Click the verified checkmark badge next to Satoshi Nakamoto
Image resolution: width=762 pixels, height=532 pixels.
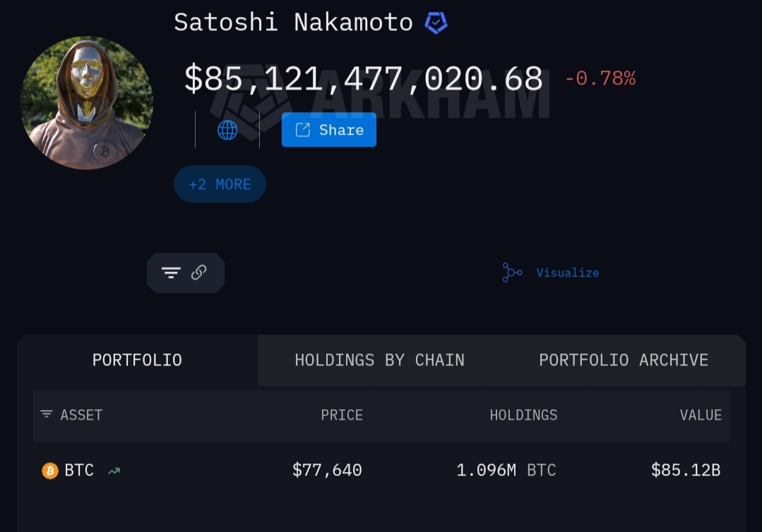[x=436, y=22]
